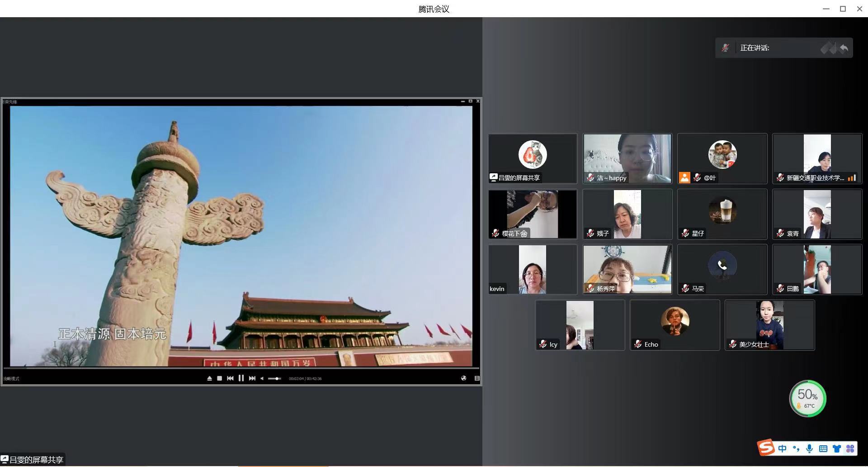Open Sogou toolbox four-squares icon
The height and width of the screenshot is (467, 868).
850,448
